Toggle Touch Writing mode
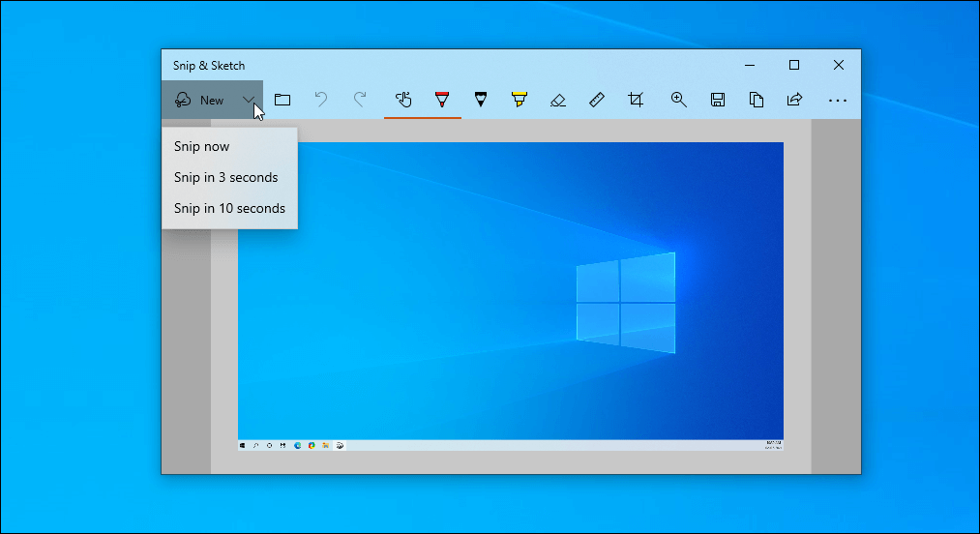 pyautogui.click(x=403, y=100)
